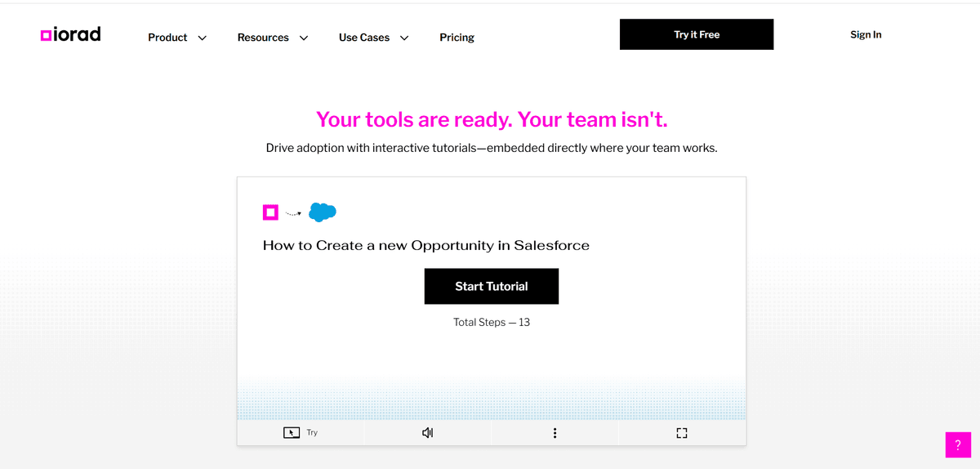Viewport: 980px width, 469px height.
Task: Open the pink help question mark widget
Action: click(x=958, y=444)
